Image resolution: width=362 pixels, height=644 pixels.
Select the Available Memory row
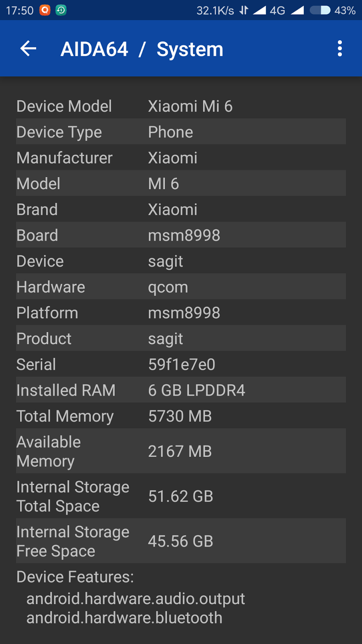(x=181, y=451)
